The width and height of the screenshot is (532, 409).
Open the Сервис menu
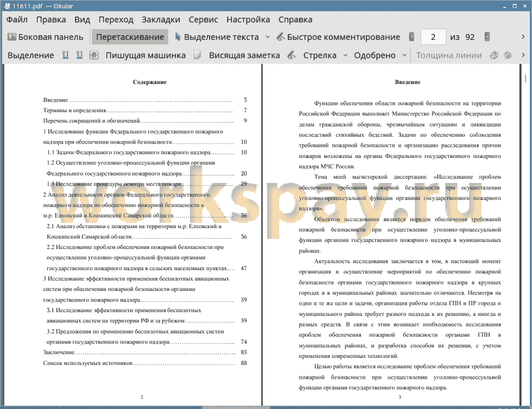tap(203, 20)
